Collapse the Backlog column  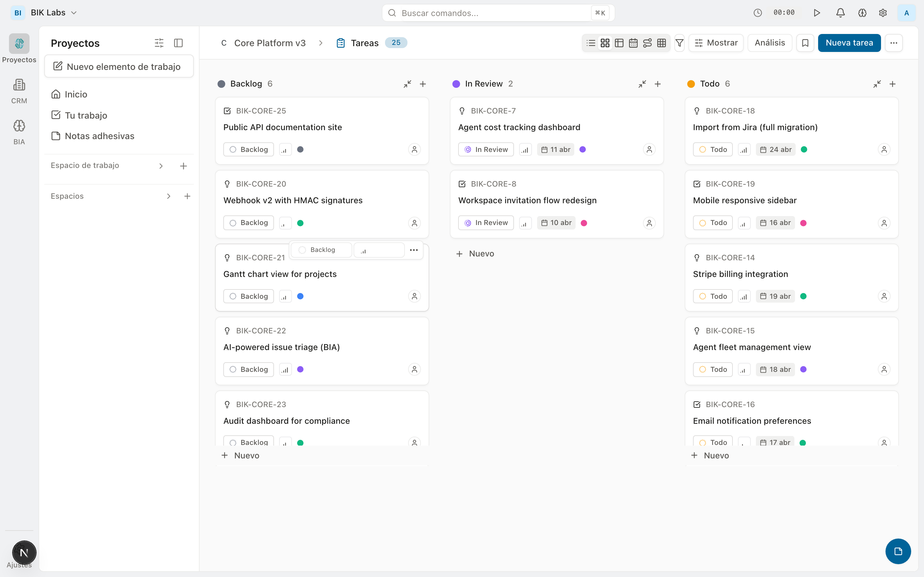pos(407,84)
